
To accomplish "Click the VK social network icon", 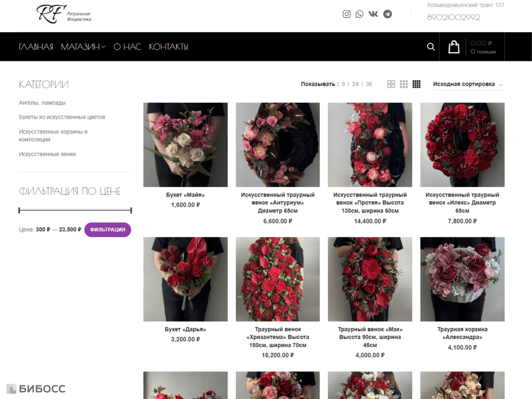I will [x=373, y=14].
